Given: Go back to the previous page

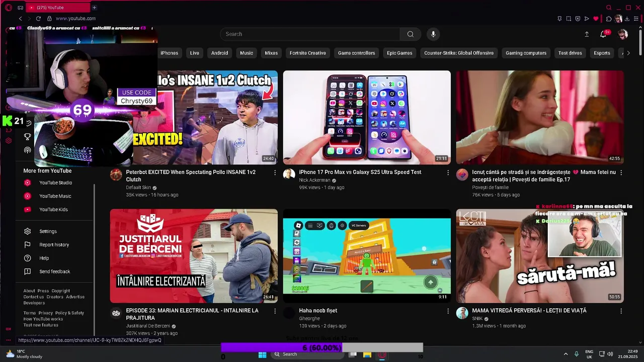Looking at the screenshot, I should 20,19.
